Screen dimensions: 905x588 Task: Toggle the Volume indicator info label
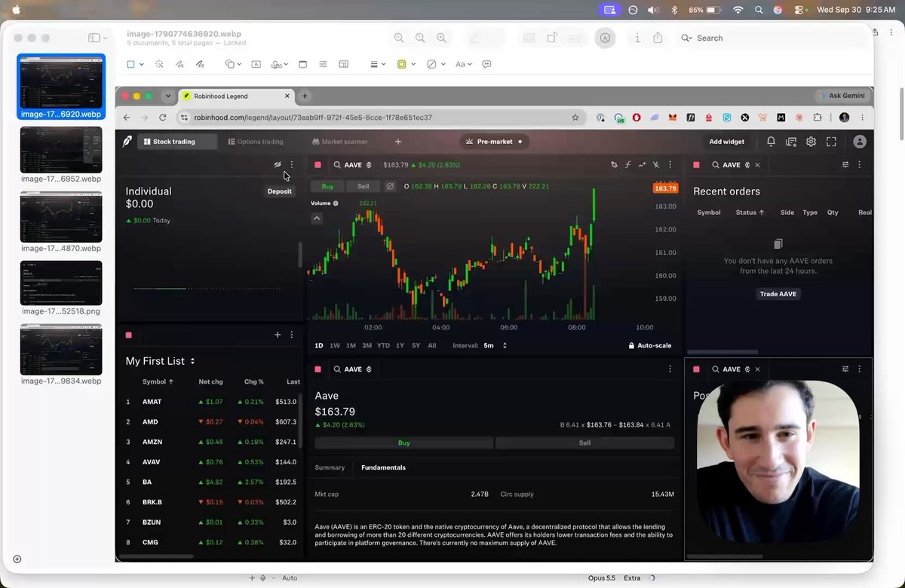coord(324,204)
